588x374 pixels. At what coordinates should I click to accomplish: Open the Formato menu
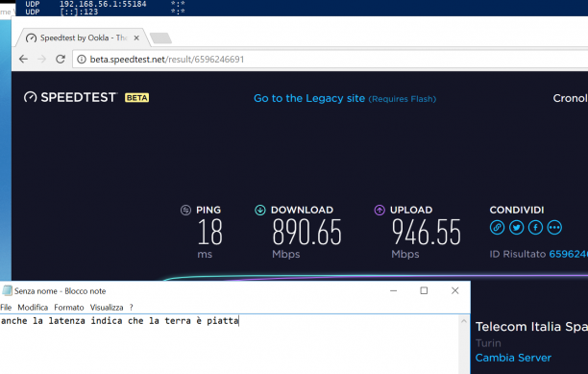(69, 308)
